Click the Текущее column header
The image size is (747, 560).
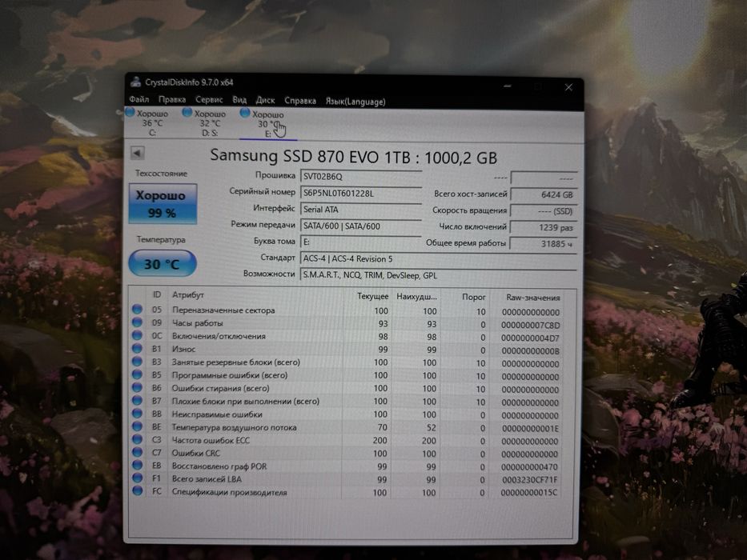click(372, 296)
